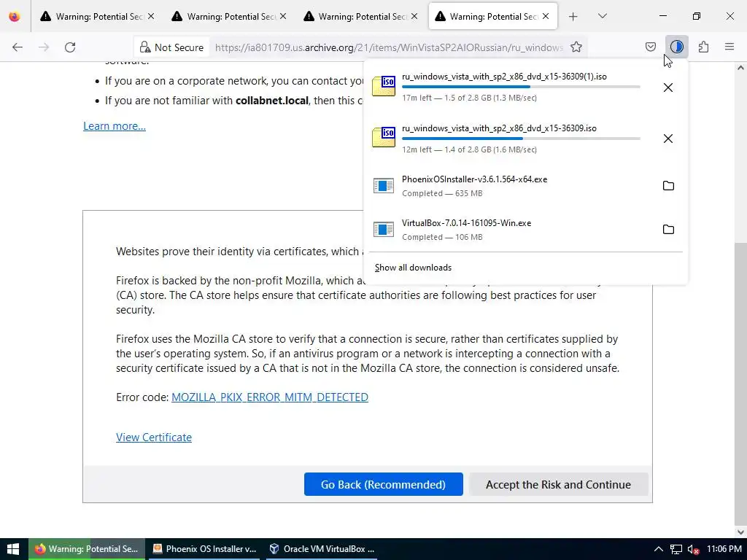
Task: Click the iso file icon for 36309.iso download
Action: (x=384, y=138)
